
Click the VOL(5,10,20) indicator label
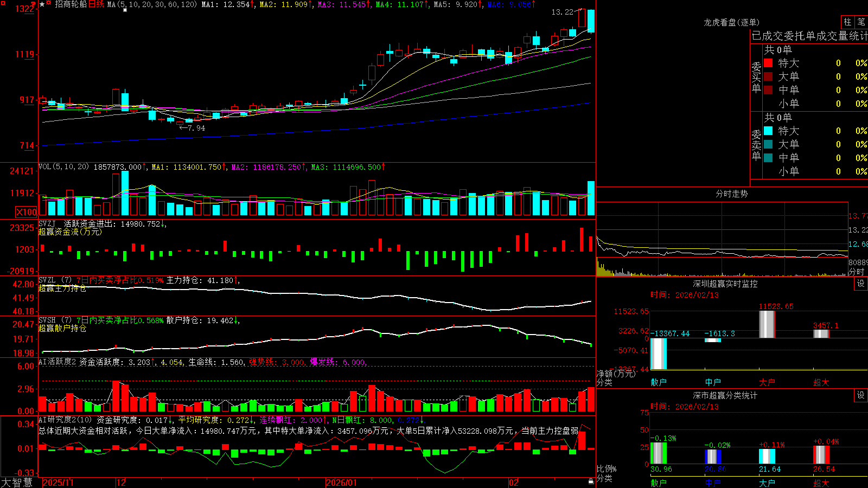[x=63, y=167]
